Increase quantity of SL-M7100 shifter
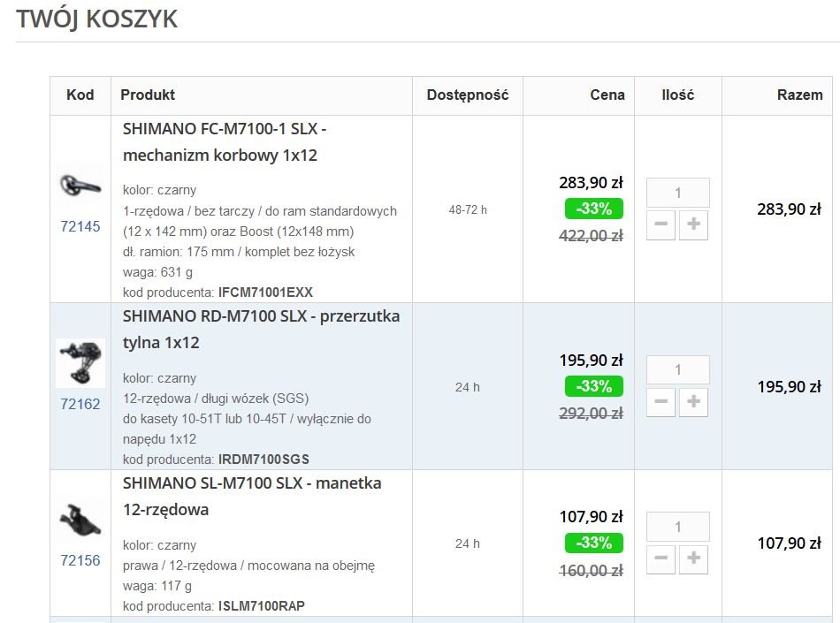840x623 pixels. [693, 558]
